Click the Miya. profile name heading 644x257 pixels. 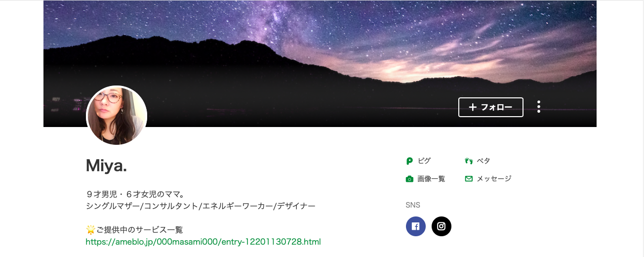[107, 166]
